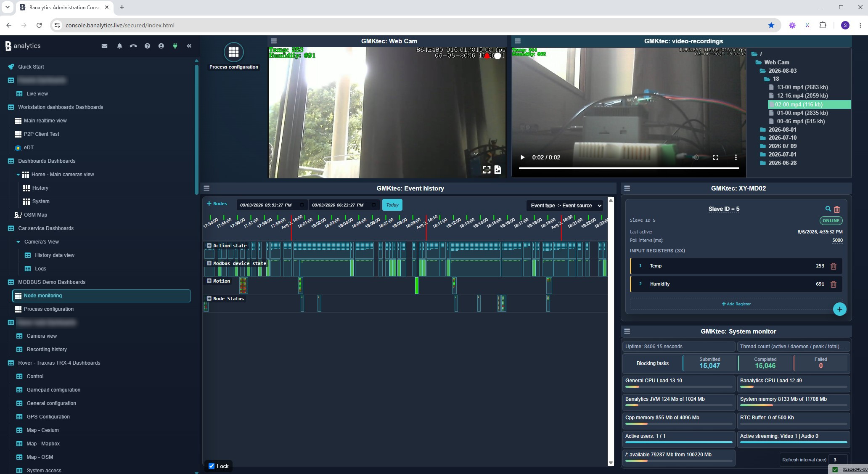Viewport: 868px width, 474px height.
Task: Open Gamepad configuration in sidebar
Action: [53, 390]
